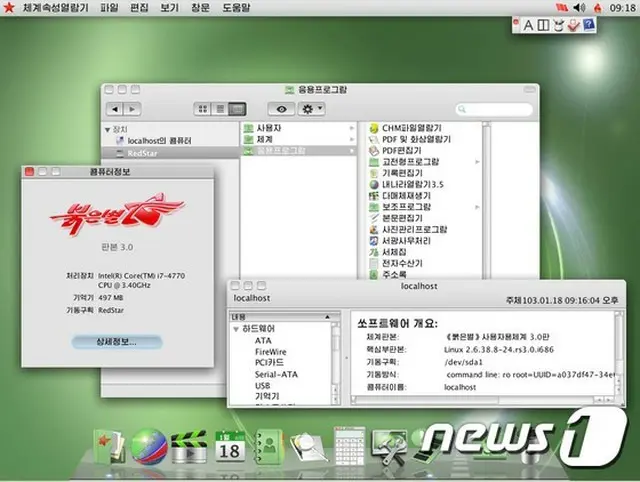
Task: Click the letter A icon in floating palette
Action: (x=528, y=25)
